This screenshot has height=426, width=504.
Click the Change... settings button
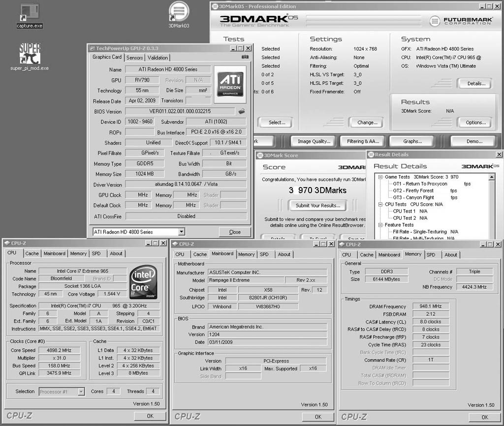367,122
